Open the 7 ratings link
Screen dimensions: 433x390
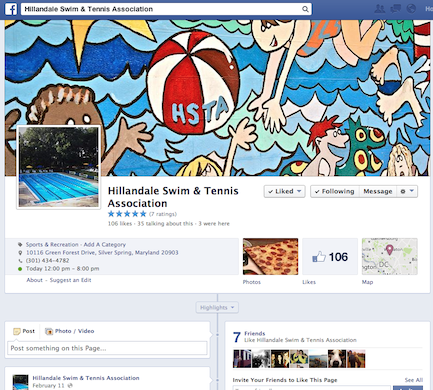(x=163, y=214)
